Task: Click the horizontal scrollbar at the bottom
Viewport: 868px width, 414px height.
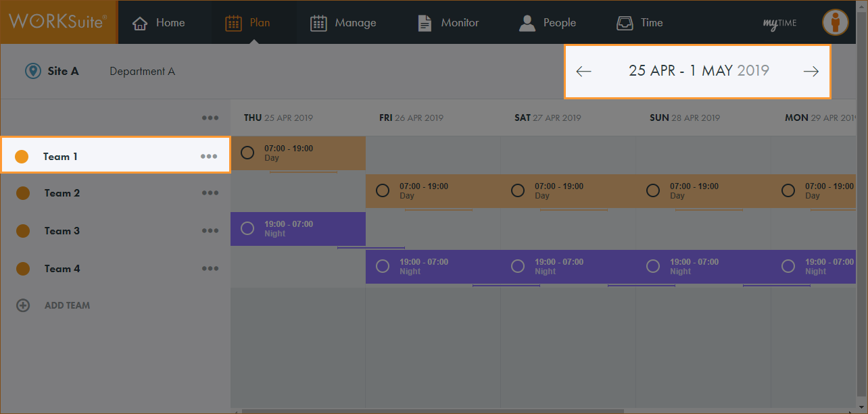Action: coord(433,411)
